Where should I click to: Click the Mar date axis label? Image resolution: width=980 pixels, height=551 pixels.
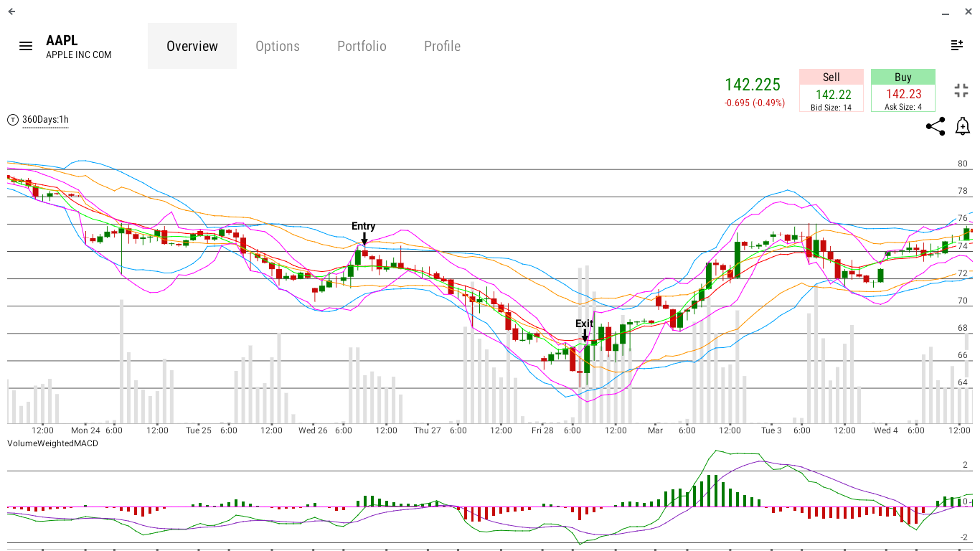click(655, 430)
